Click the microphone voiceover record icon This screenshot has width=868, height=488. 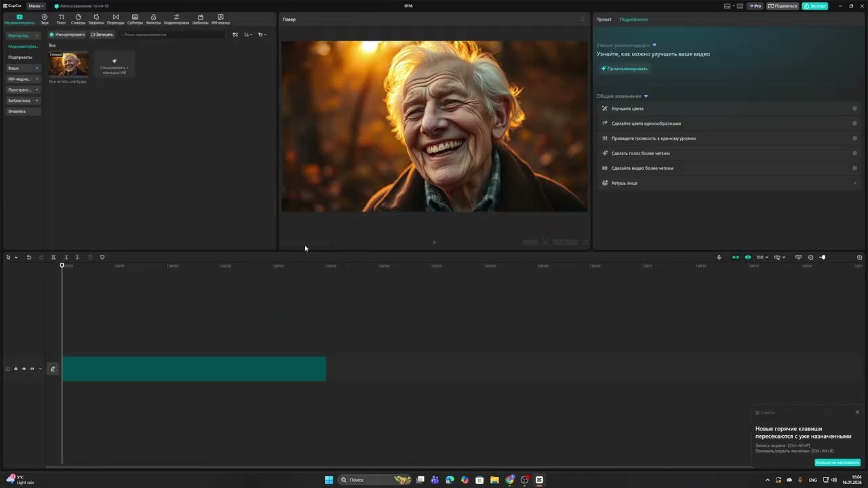click(719, 258)
